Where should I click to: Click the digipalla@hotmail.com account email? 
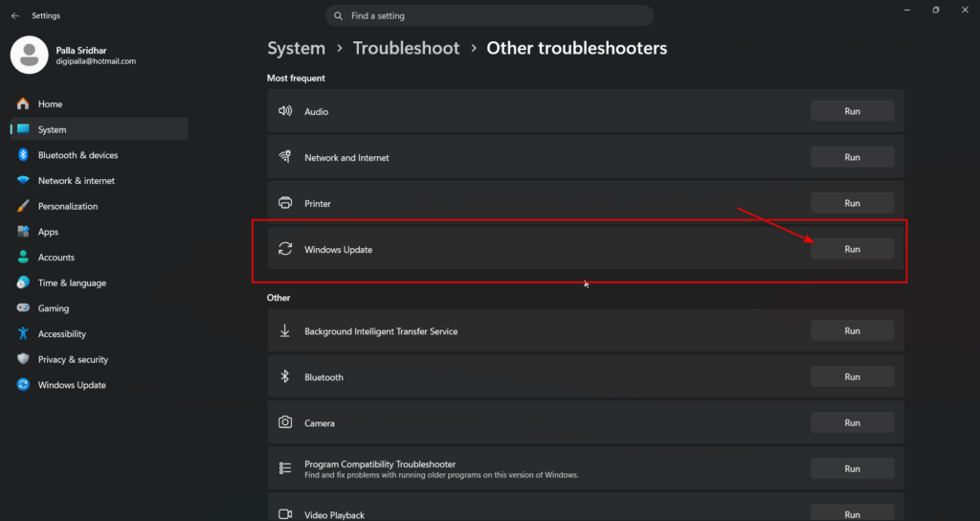tap(96, 61)
